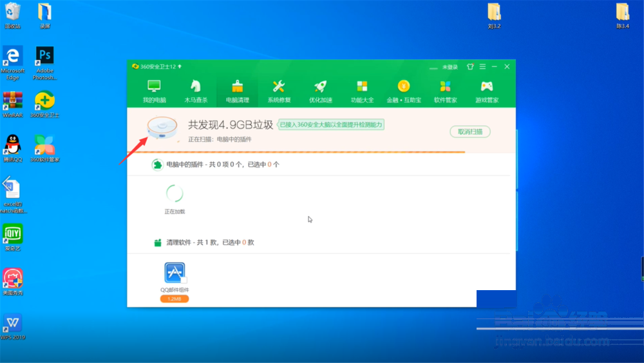
Task: Open WinRAR desktop shortcut
Action: click(13, 105)
